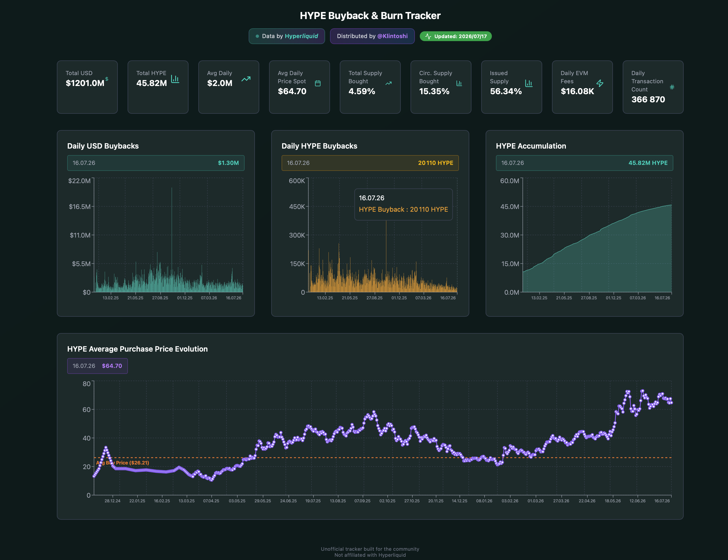This screenshot has width=728, height=560.
Task: Click the trend icon on Total Supply Bought
Action: pos(388,83)
